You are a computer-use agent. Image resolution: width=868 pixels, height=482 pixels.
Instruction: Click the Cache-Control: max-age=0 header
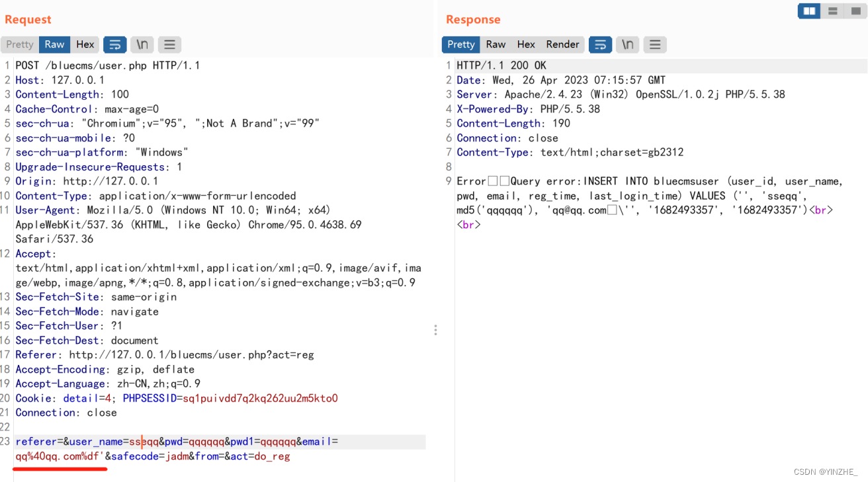tap(87, 109)
